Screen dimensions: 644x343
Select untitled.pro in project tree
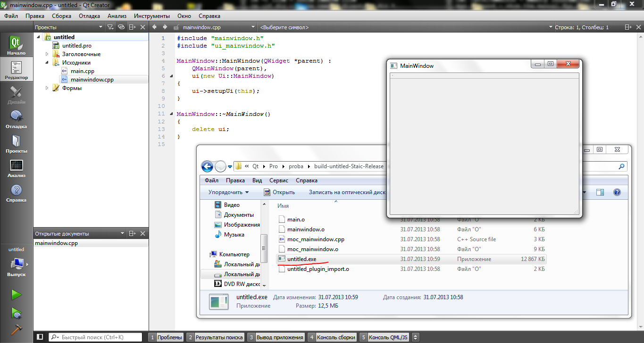[77, 46]
